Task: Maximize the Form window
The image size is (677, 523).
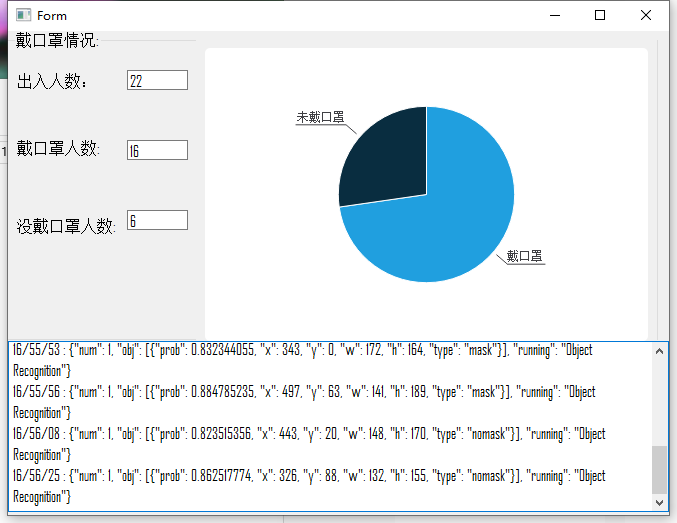Action: [x=600, y=15]
